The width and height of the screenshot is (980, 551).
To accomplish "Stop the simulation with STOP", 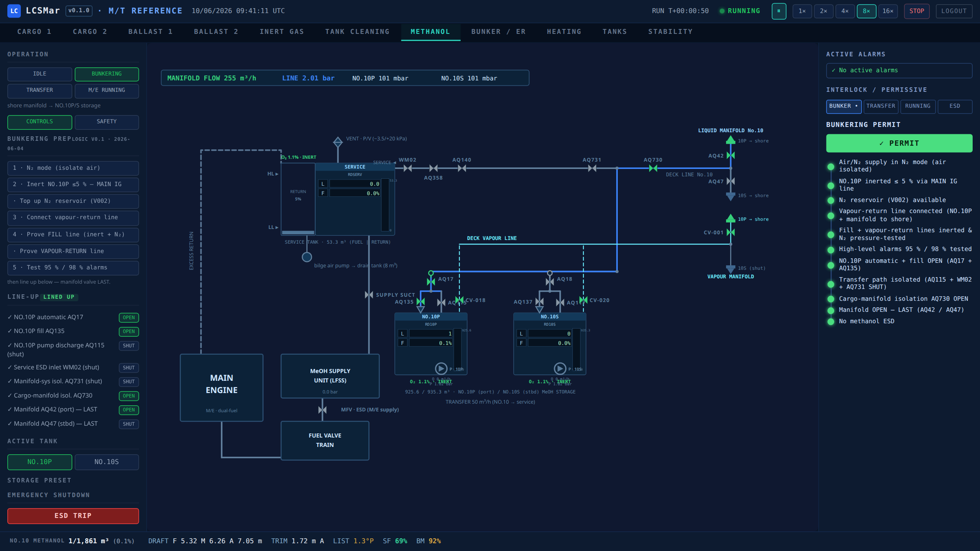I will tap(917, 11).
